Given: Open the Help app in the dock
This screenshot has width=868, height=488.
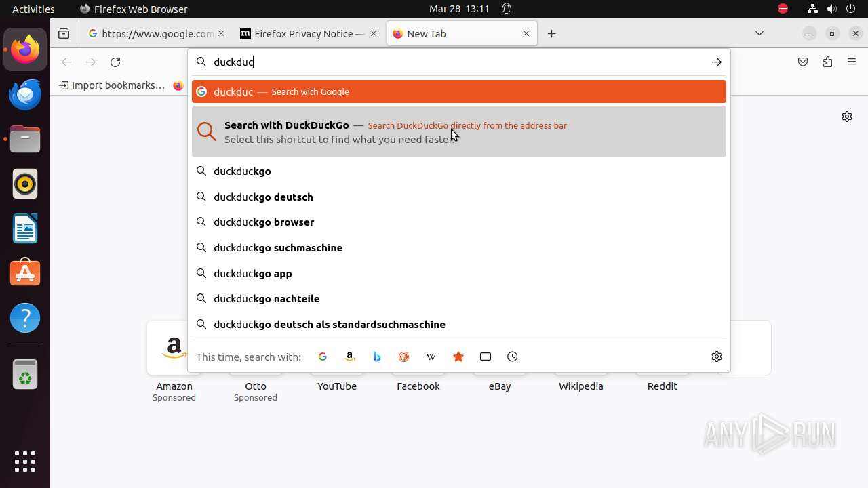Looking at the screenshot, I should coord(25,318).
